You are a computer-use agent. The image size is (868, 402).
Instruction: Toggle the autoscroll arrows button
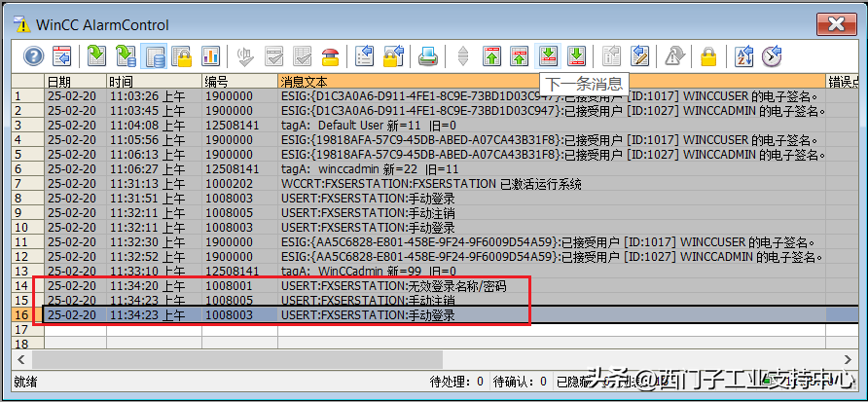[x=463, y=56]
